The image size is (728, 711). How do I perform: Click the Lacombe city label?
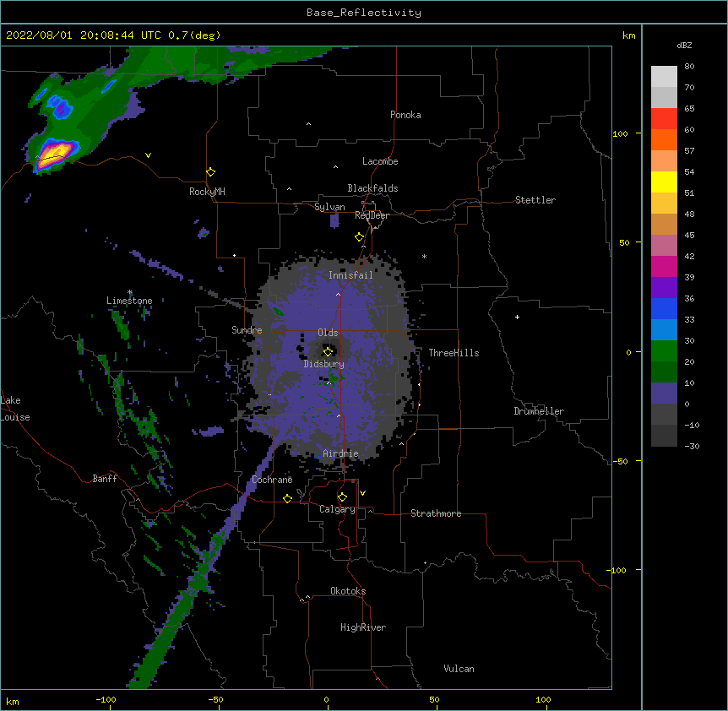(380, 161)
